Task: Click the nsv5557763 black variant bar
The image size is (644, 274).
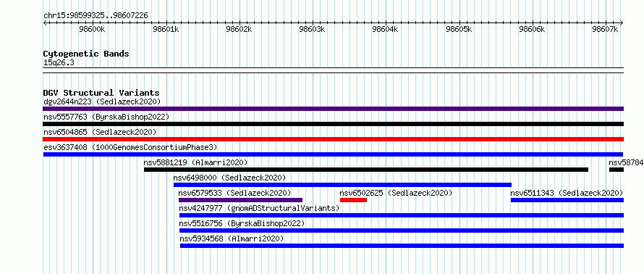Action: [x=333, y=124]
